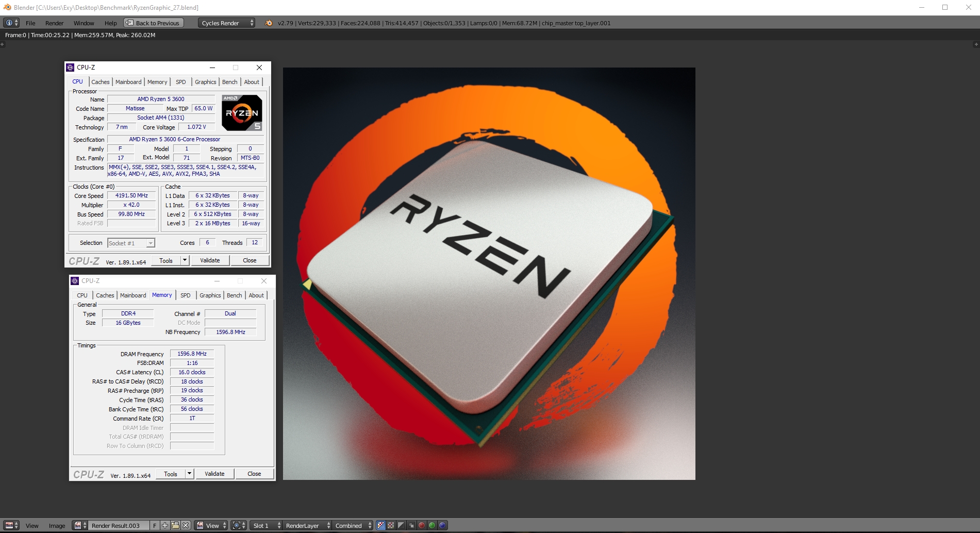Show the alpha channel only
Viewport: 980px width, 533px height.
(401, 525)
